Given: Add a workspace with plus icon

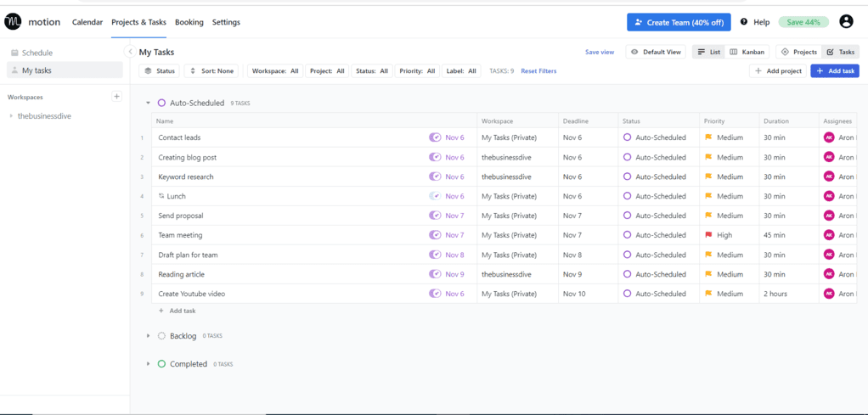Looking at the screenshot, I should pyautogui.click(x=117, y=97).
